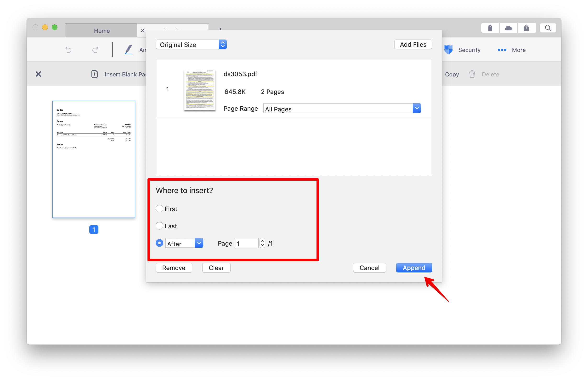588x380 pixels.
Task: Switch to the Home tab
Action: coord(102,31)
